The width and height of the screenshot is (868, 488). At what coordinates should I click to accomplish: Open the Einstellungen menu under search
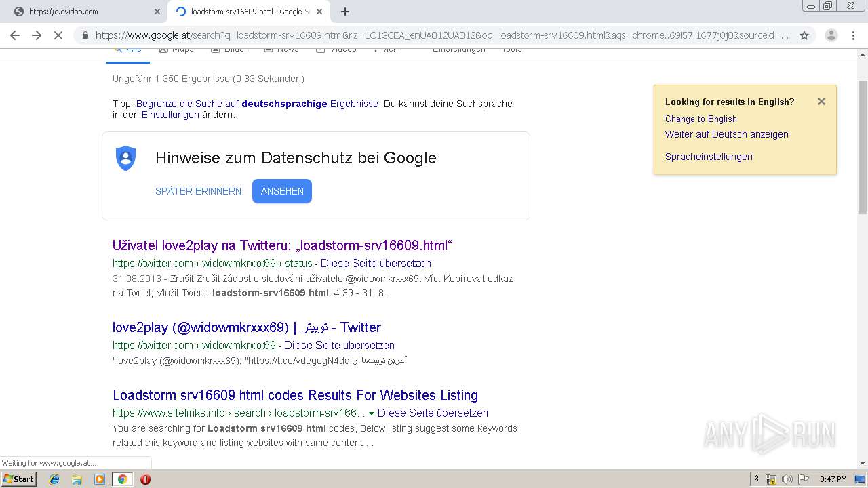pyautogui.click(x=459, y=49)
